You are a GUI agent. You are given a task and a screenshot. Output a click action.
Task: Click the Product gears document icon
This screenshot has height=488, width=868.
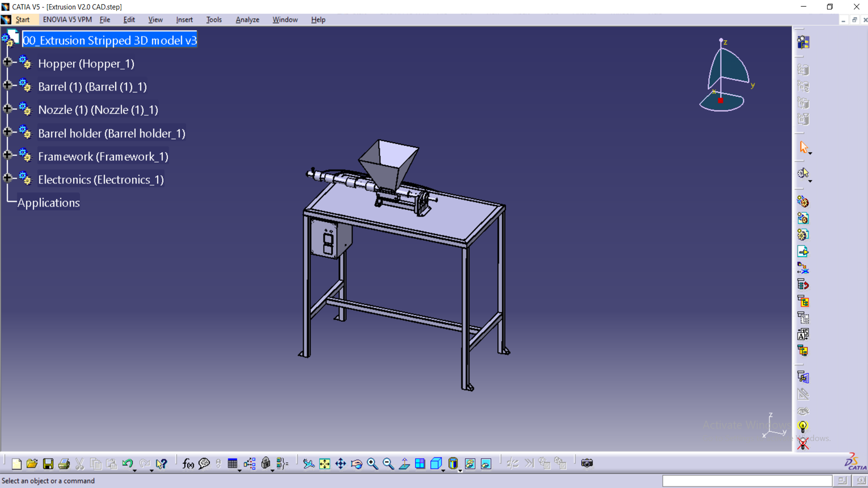pyautogui.click(x=803, y=218)
